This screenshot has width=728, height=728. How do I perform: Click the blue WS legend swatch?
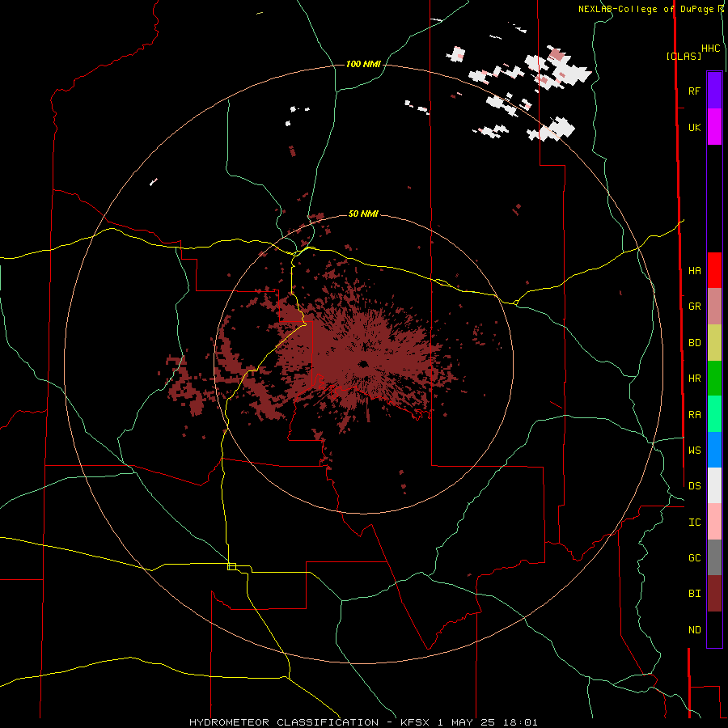pyautogui.click(x=714, y=450)
